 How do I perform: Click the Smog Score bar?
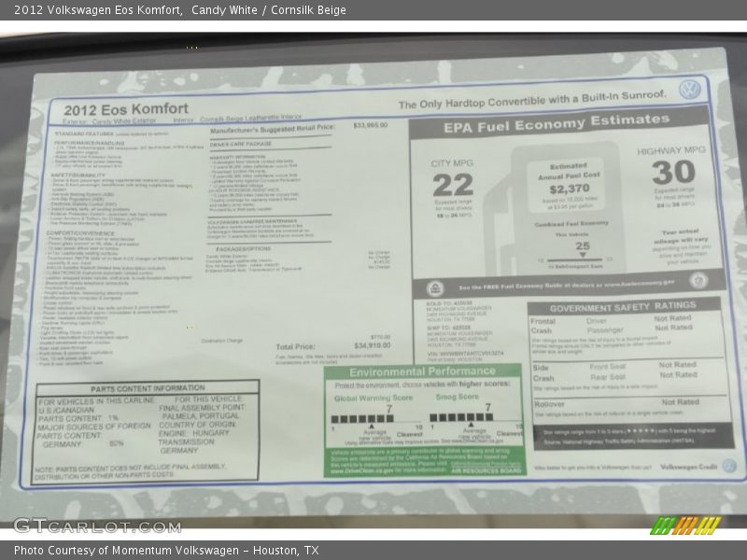(461, 417)
